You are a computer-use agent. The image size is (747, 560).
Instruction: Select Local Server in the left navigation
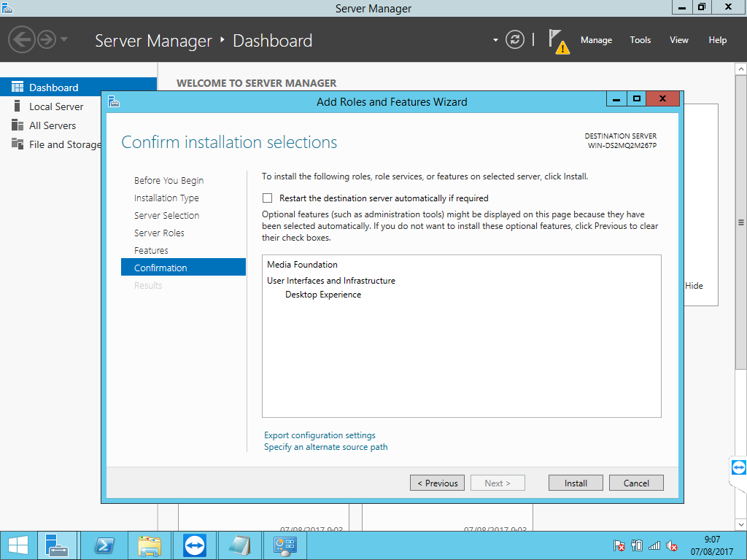tap(55, 106)
